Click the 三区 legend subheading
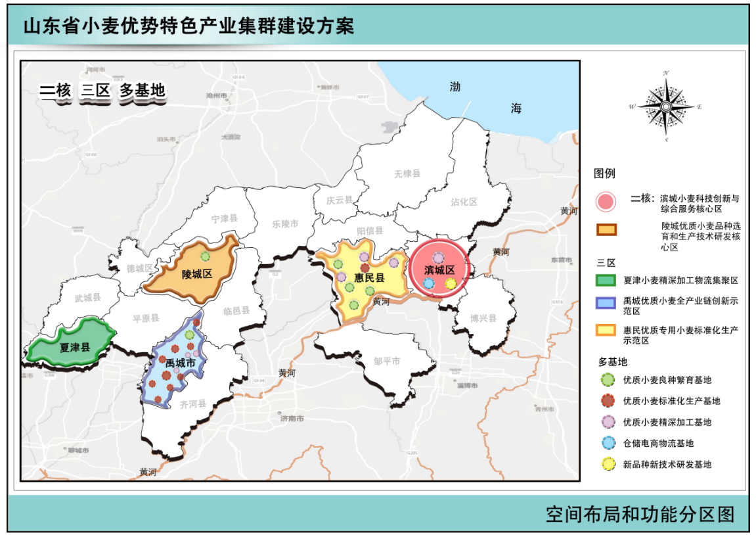 click(606, 263)
